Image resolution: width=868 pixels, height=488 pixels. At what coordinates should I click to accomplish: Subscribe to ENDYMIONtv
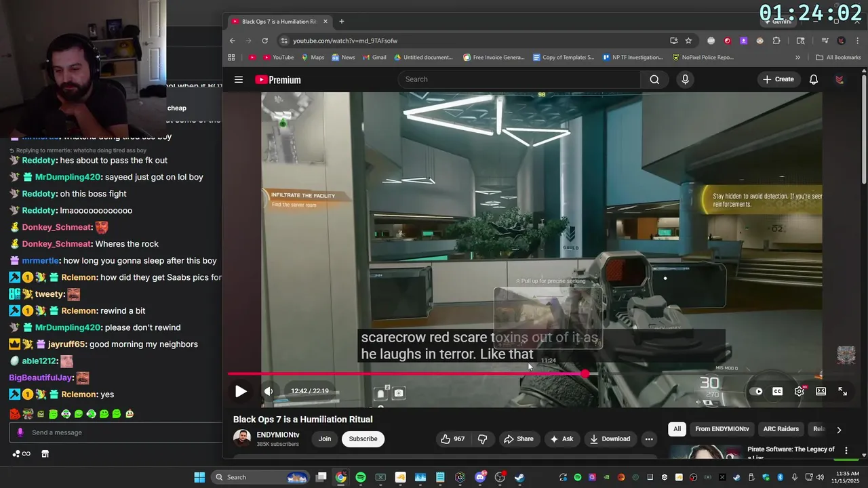(363, 439)
